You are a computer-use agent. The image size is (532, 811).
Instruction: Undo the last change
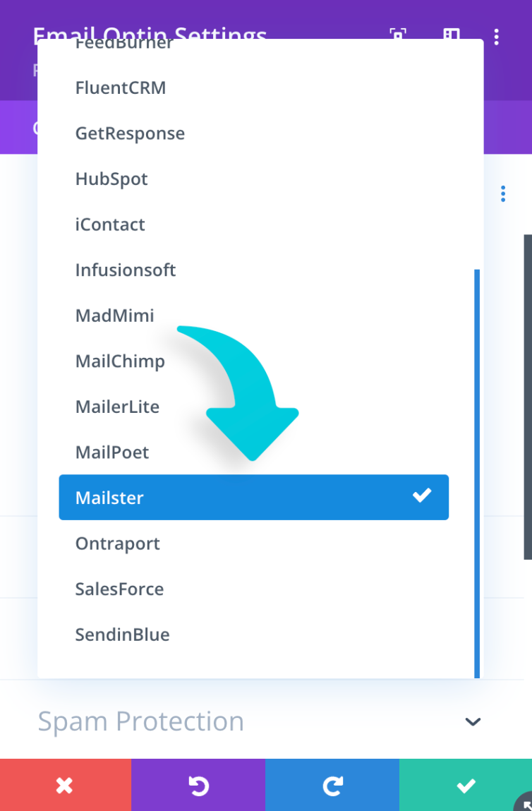(198, 784)
